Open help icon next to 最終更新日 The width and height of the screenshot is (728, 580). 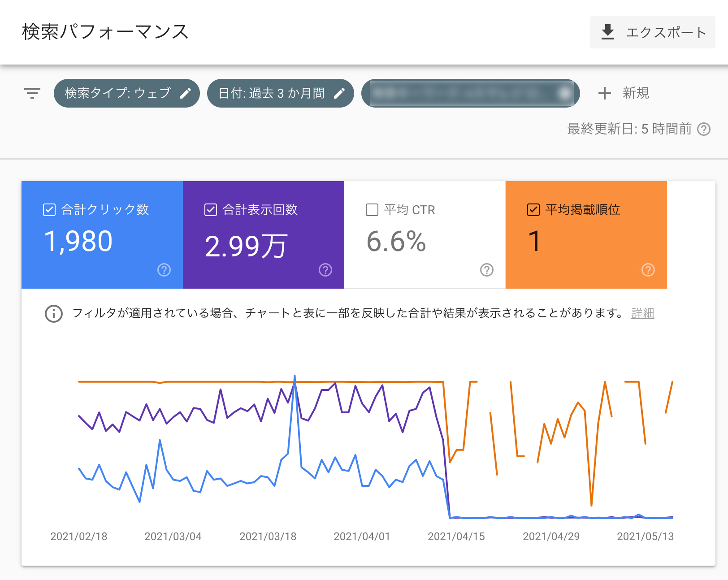click(704, 129)
